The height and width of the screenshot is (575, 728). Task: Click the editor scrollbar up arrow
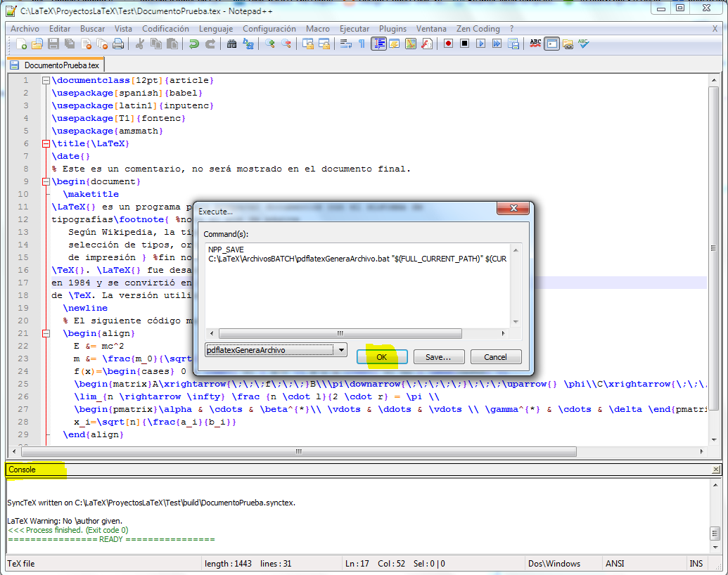coord(714,80)
